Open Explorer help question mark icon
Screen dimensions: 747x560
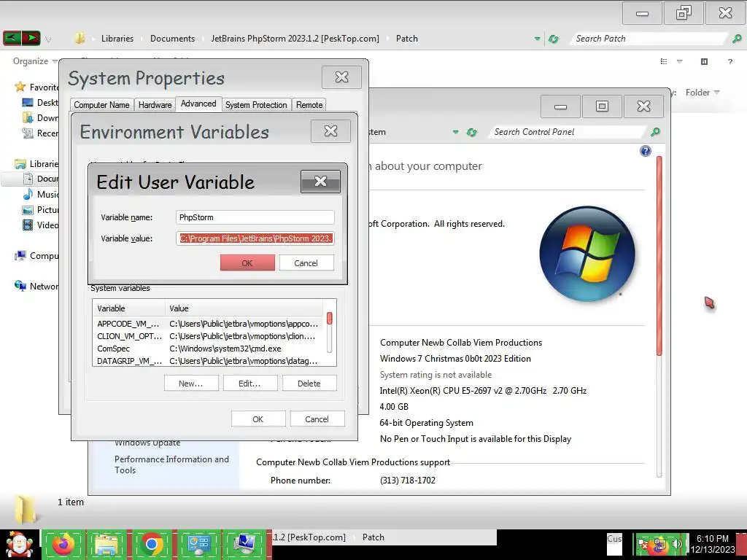click(729, 61)
